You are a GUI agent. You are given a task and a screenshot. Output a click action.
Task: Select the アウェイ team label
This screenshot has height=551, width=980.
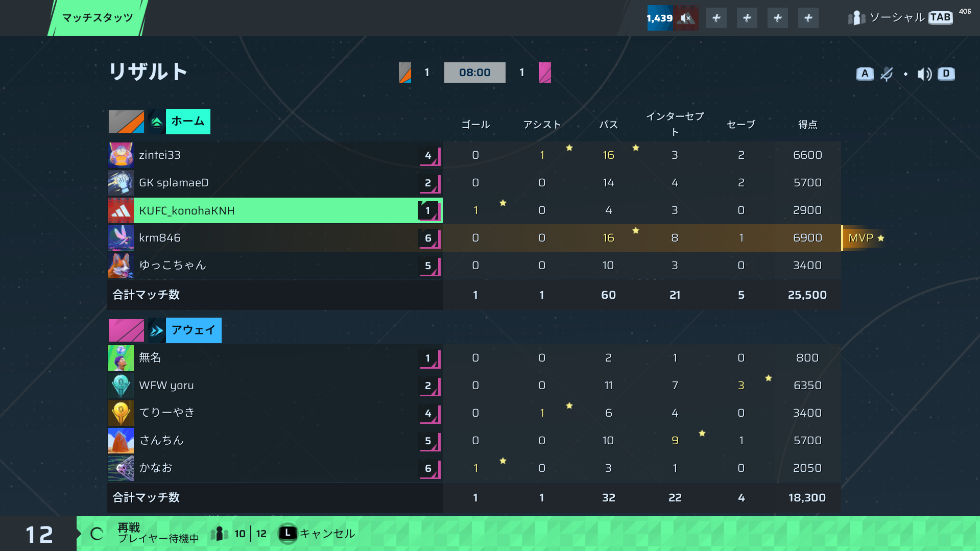[x=194, y=330]
